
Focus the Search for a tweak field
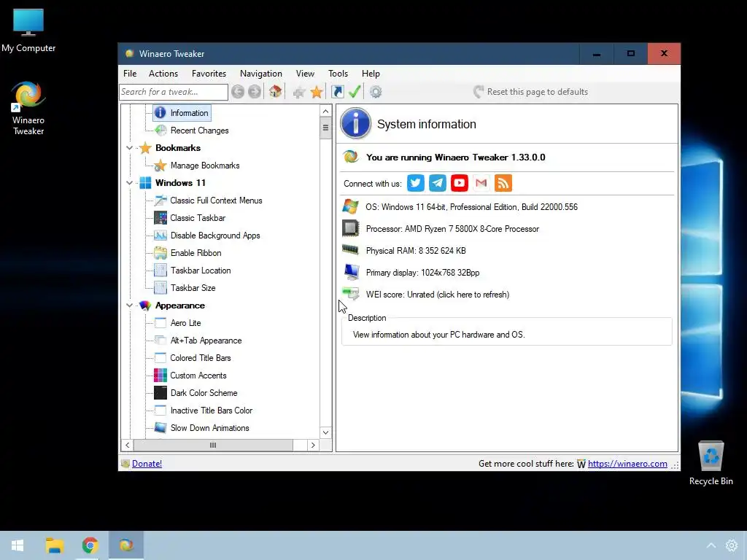[x=174, y=92]
